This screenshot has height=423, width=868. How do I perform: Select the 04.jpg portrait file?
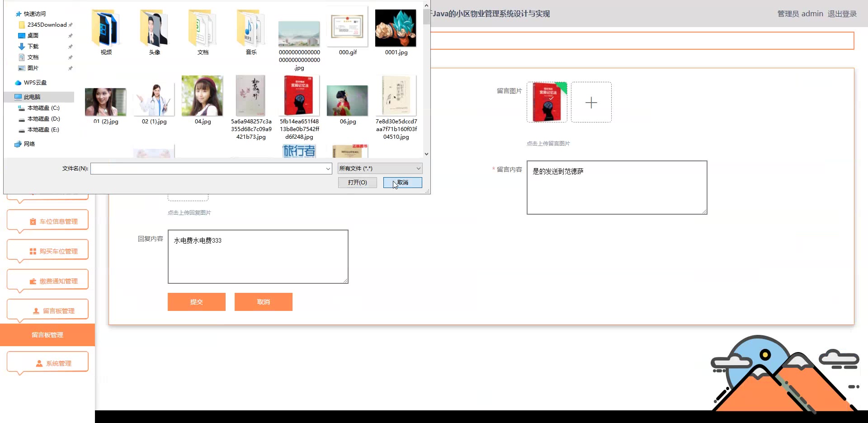202,96
